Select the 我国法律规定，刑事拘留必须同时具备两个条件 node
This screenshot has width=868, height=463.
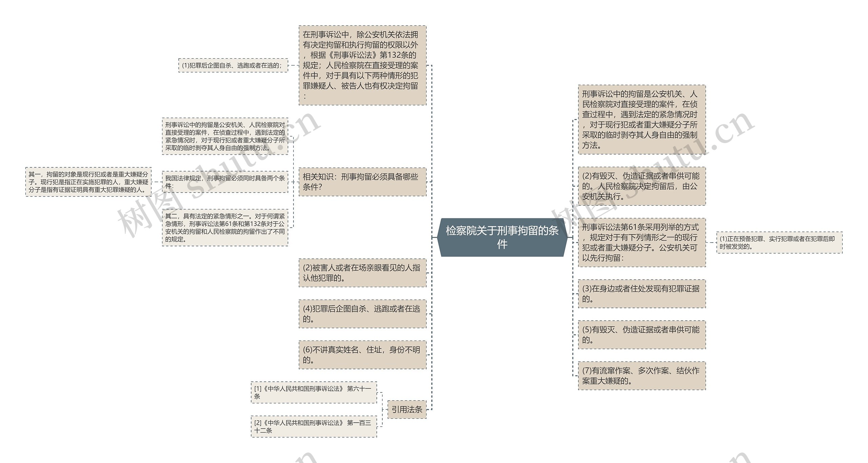tap(225, 182)
